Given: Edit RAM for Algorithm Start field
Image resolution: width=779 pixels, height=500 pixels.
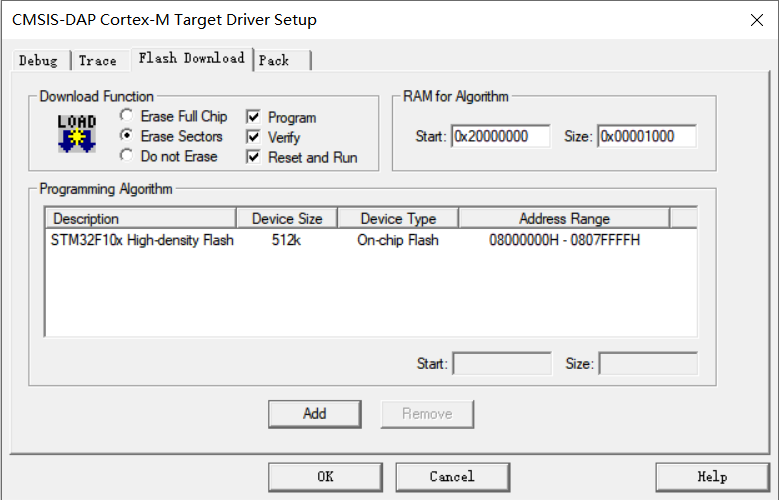Looking at the screenshot, I should (x=501, y=136).
